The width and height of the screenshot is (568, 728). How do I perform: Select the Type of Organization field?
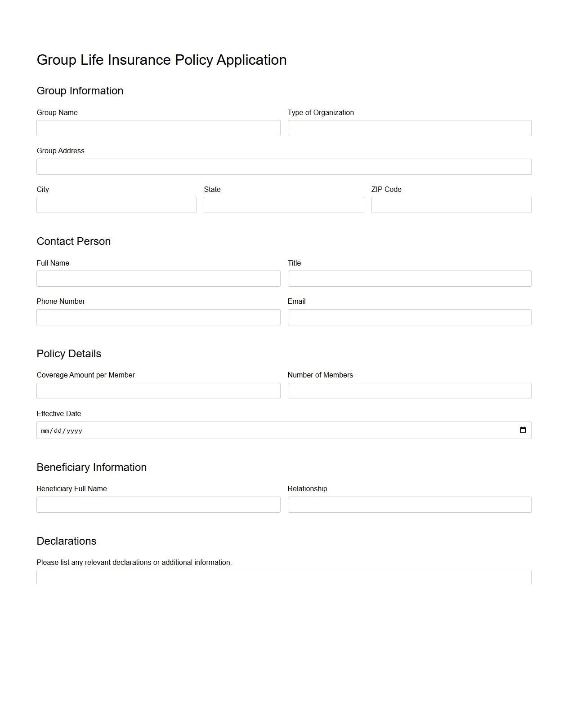coord(409,128)
